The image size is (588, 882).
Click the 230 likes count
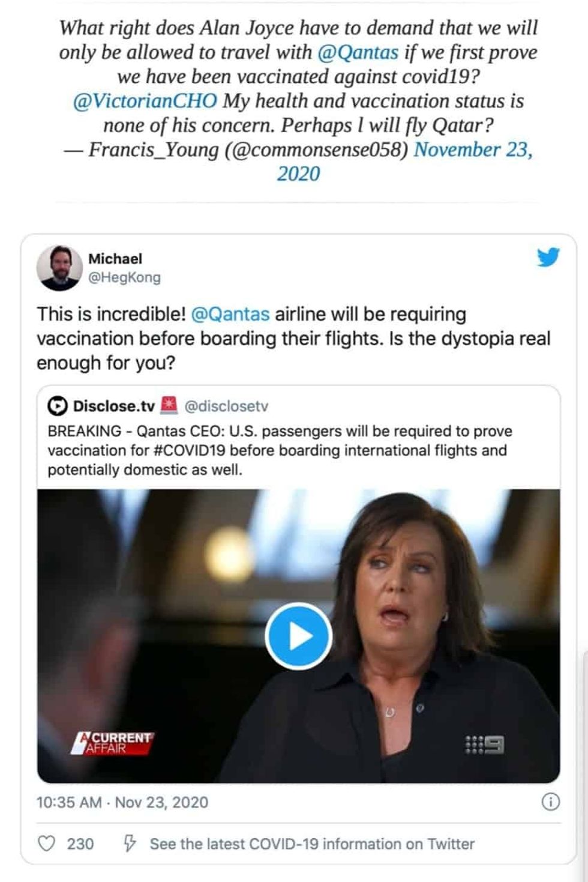coord(80,844)
